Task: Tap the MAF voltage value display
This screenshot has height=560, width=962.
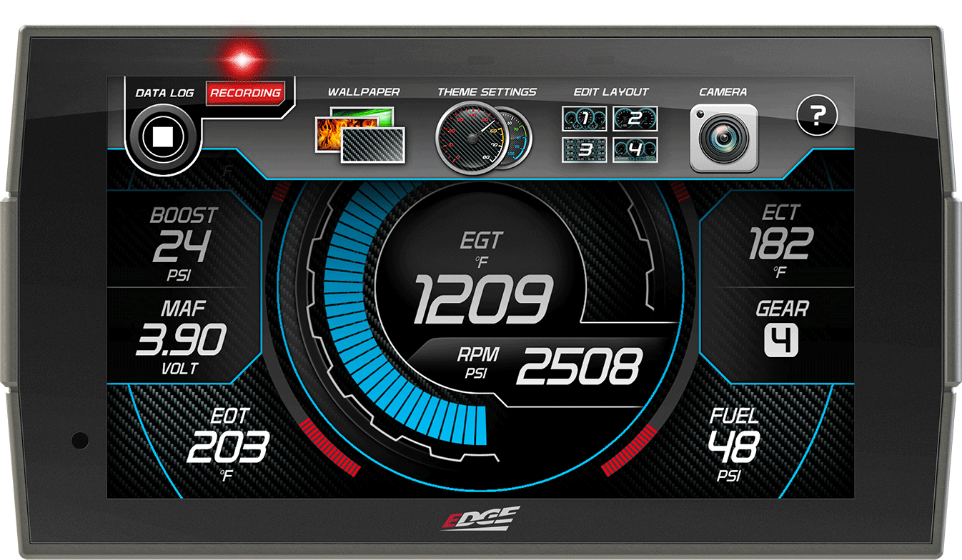Action: 181,341
